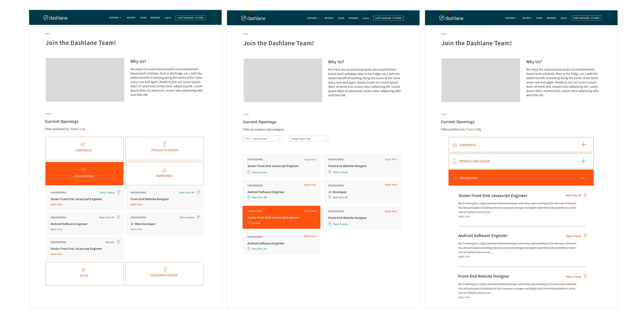Click the gear icon in the orange Engineering tile

click(x=84, y=170)
